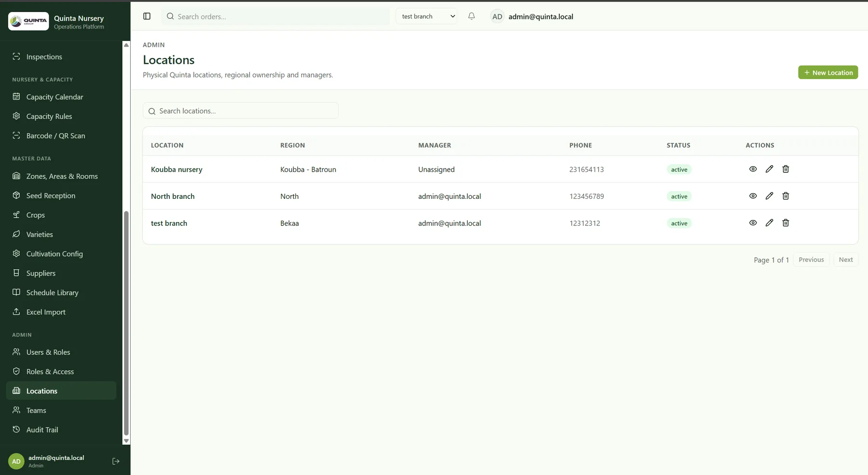Click New Location button
Image resolution: width=868 pixels, height=475 pixels.
pos(828,72)
